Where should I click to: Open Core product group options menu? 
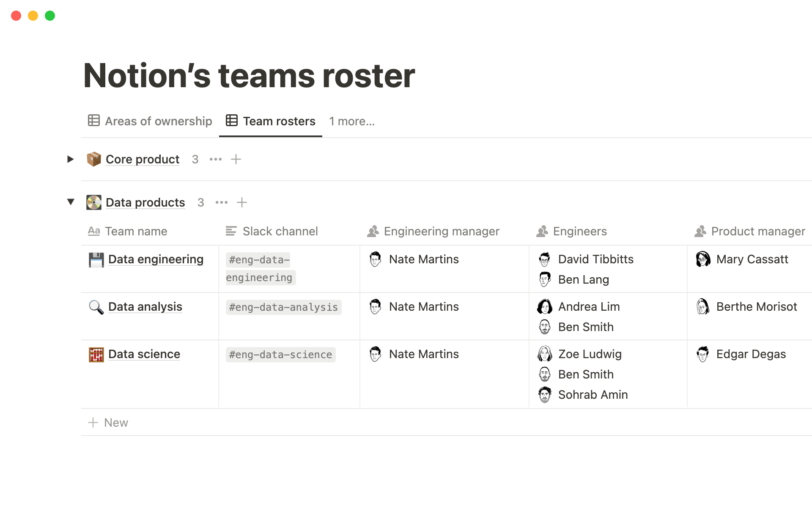click(215, 159)
